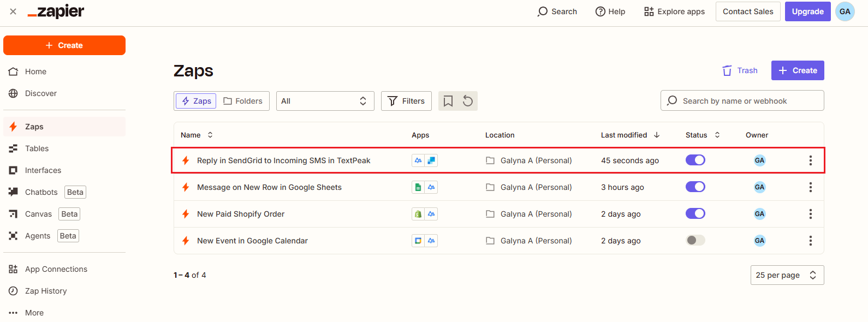Open the Search in top bar
The image size is (868, 322).
click(x=557, y=11)
